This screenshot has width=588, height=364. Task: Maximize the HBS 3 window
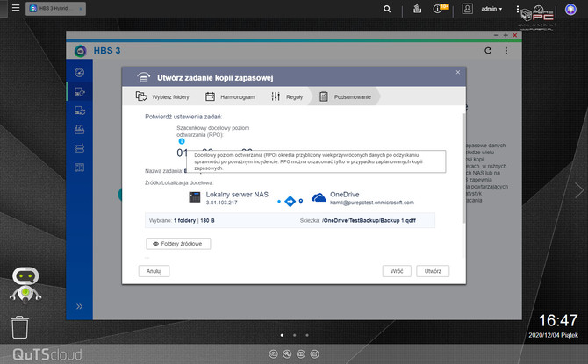pos(506,35)
